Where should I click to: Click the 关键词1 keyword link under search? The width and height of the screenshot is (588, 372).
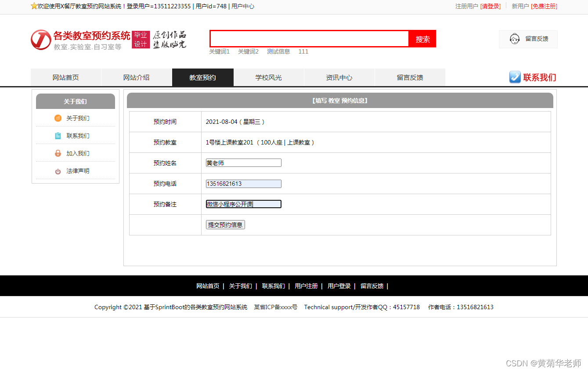220,51
